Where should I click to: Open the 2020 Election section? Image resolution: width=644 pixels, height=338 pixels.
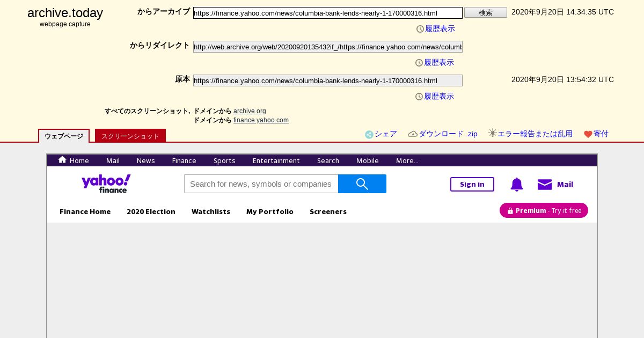pos(151,211)
